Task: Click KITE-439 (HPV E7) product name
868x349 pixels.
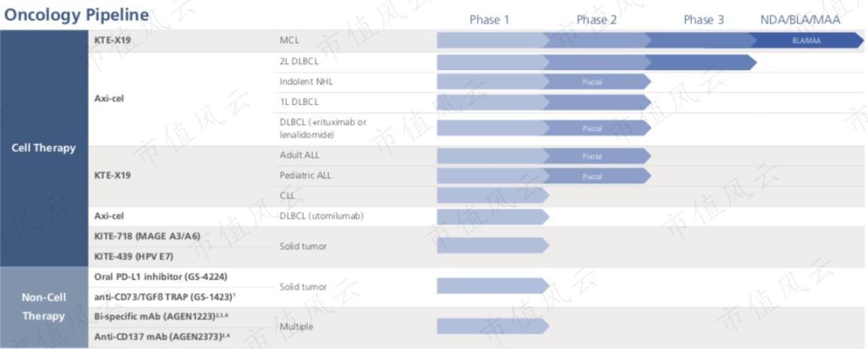Action: point(136,256)
